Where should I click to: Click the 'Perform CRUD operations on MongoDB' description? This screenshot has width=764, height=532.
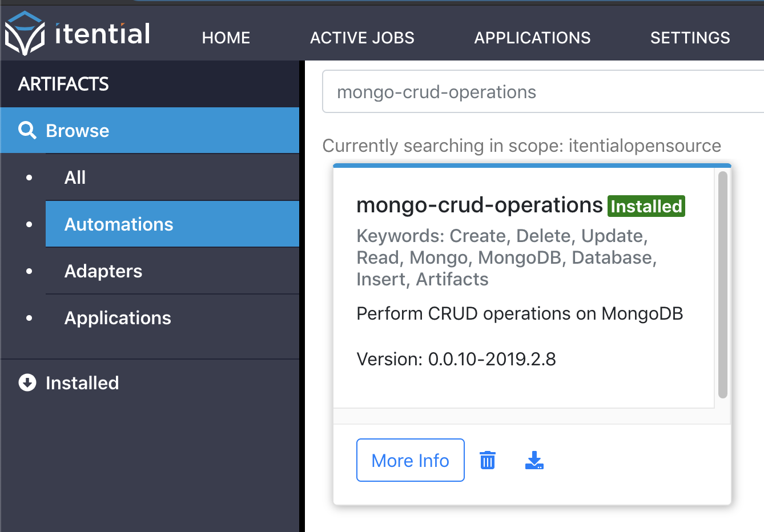coord(520,313)
